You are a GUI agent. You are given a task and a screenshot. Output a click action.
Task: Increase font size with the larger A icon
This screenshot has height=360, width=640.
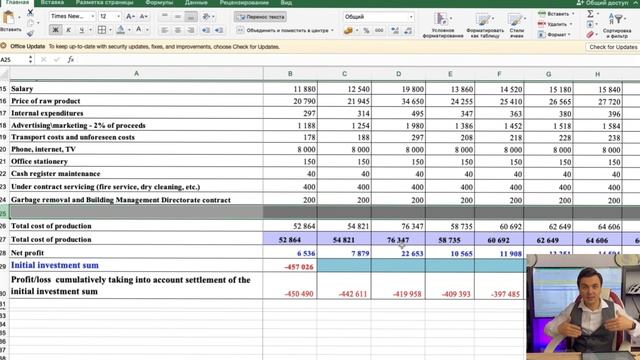(130, 16)
